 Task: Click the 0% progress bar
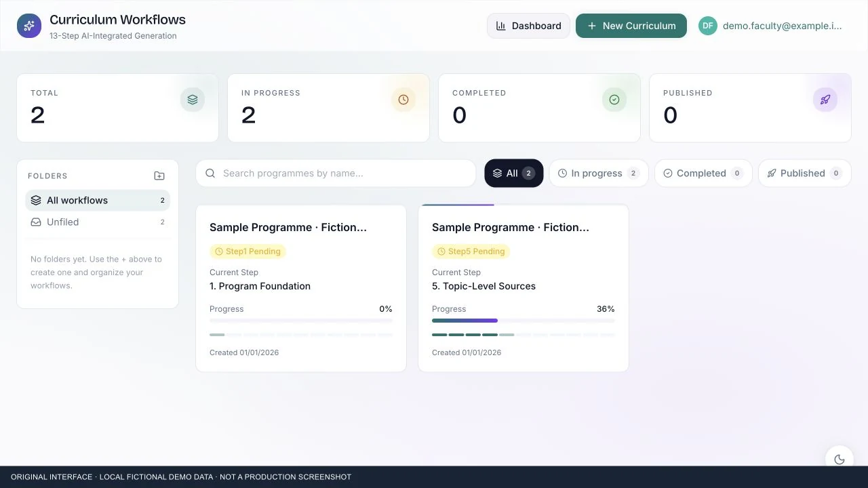pyautogui.click(x=301, y=321)
